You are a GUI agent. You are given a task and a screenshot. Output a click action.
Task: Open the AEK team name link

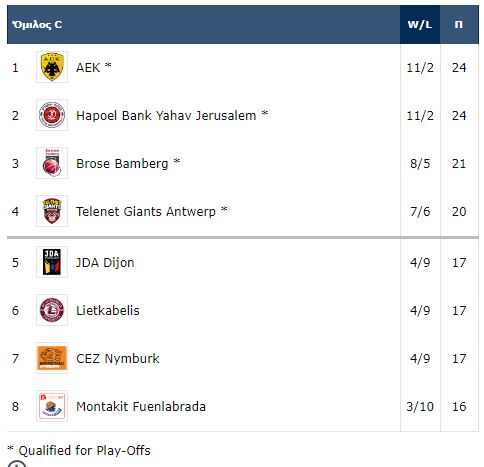point(88,68)
